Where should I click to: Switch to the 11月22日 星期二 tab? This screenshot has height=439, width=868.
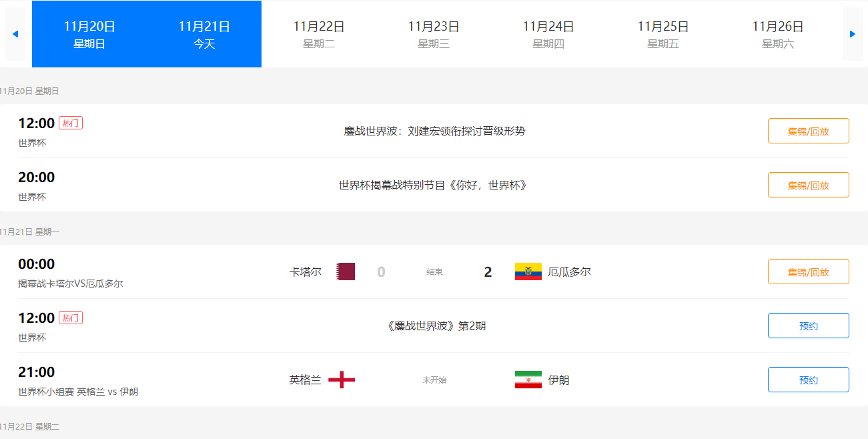(319, 34)
